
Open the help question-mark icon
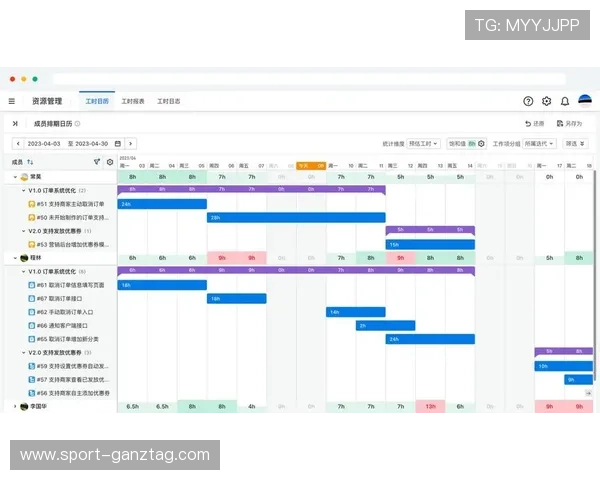(x=528, y=101)
